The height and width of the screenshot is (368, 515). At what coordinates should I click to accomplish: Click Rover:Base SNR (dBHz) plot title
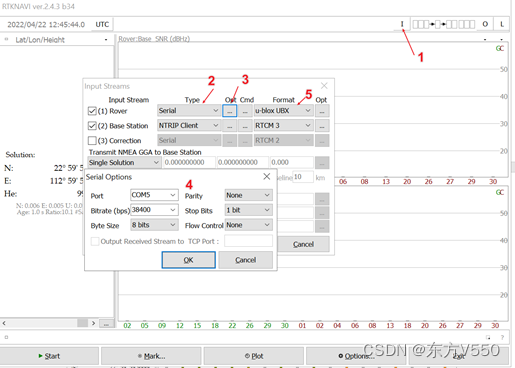tap(154, 39)
